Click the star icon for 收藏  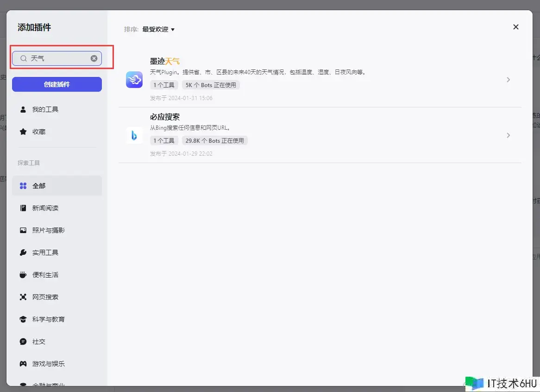[x=23, y=132]
